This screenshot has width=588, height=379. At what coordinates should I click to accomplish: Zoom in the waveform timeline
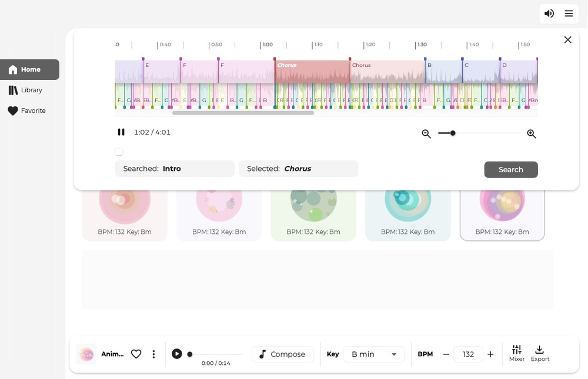click(x=532, y=134)
